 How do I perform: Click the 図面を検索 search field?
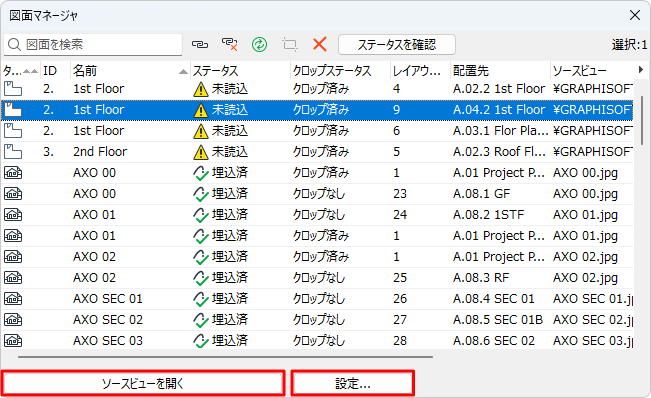93,44
